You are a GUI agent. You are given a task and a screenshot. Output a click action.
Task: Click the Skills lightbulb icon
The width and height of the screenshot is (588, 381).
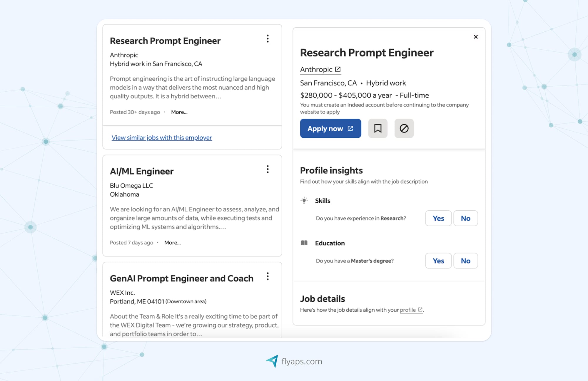(x=304, y=200)
